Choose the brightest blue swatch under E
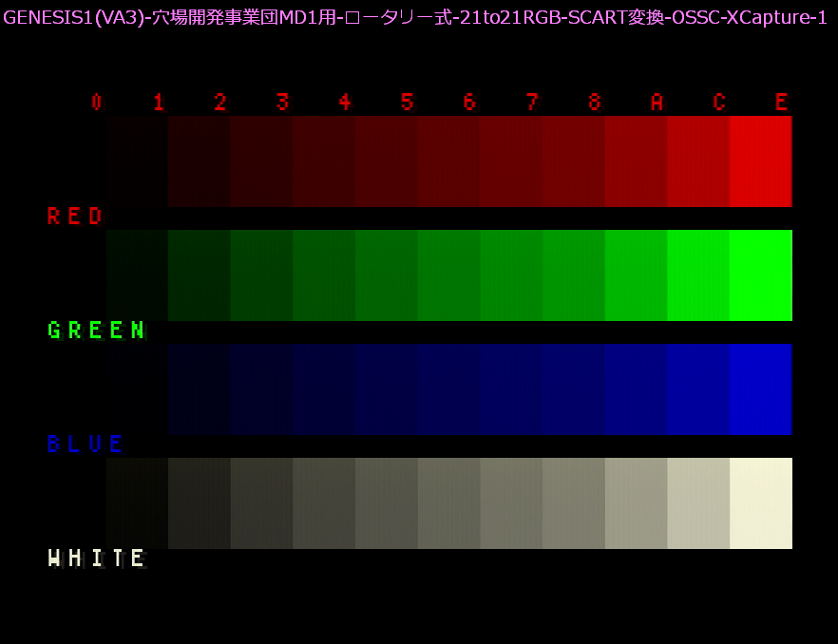The image size is (838, 644). pyautogui.click(x=760, y=389)
